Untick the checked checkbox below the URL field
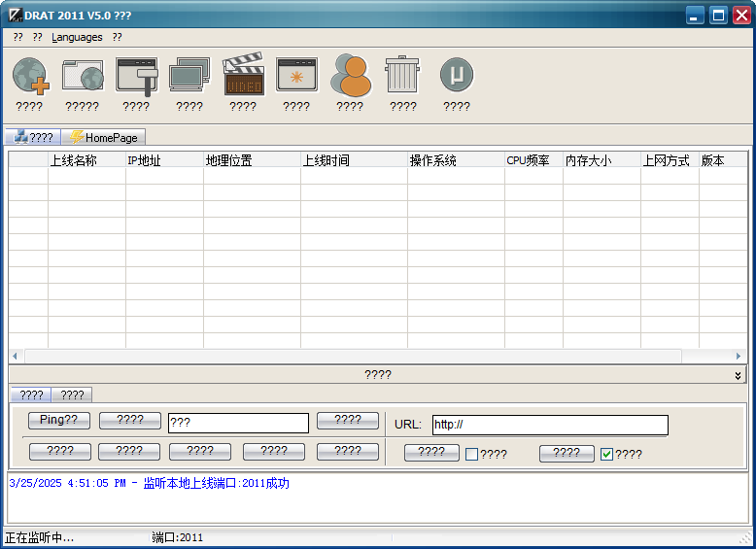The image size is (756, 549). tap(607, 454)
